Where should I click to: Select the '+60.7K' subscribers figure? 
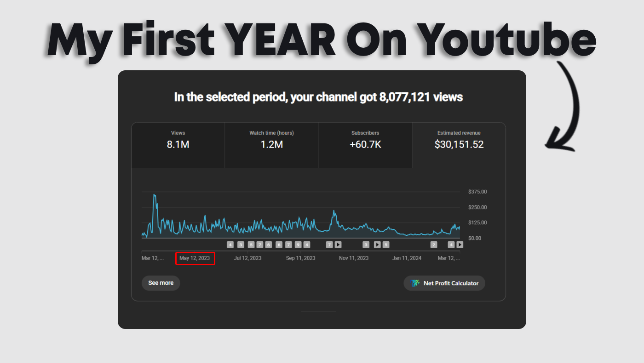(x=365, y=145)
